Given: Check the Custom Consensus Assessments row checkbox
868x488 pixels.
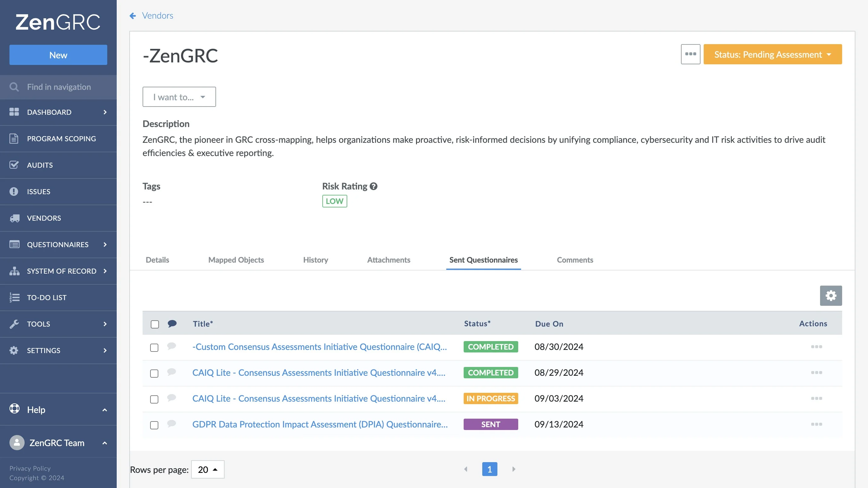Looking at the screenshot, I should pyautogui.click(x=154, y=348).
